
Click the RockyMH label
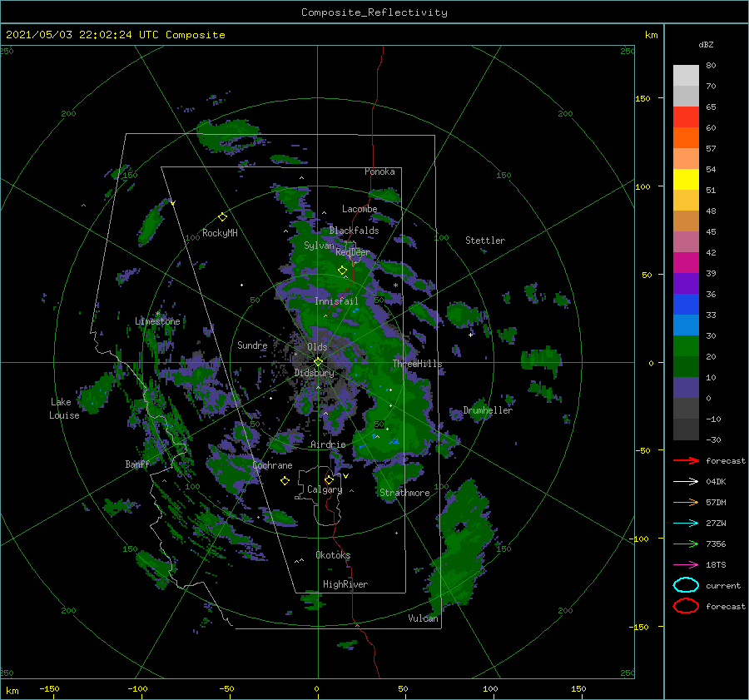tap(220, 233)
